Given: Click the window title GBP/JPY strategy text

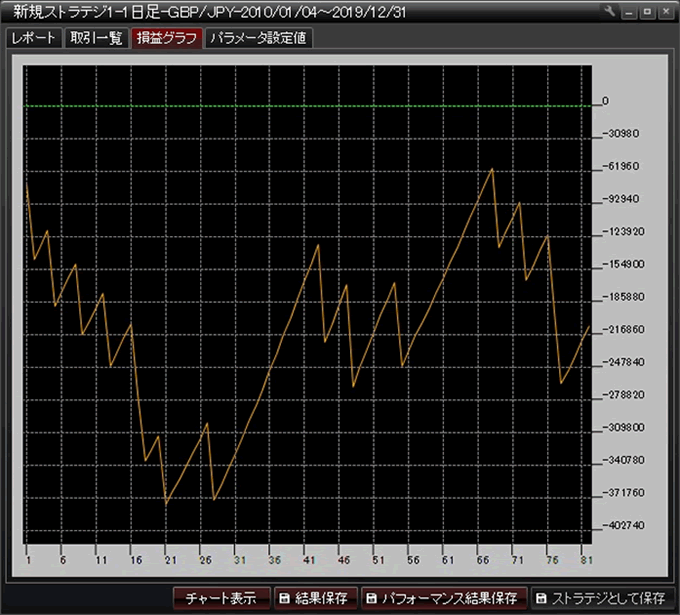Looking at the screenshot, I should point(210,12).
